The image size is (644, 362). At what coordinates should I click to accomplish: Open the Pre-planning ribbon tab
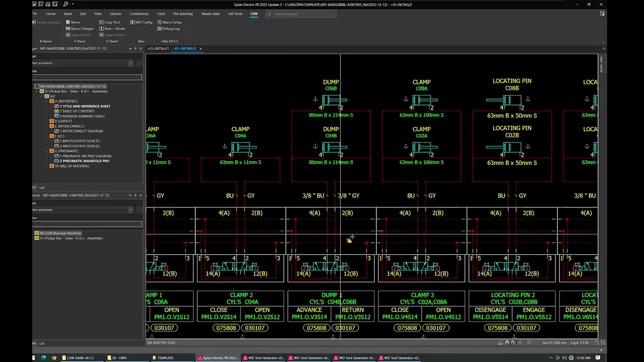pos(183,14)
